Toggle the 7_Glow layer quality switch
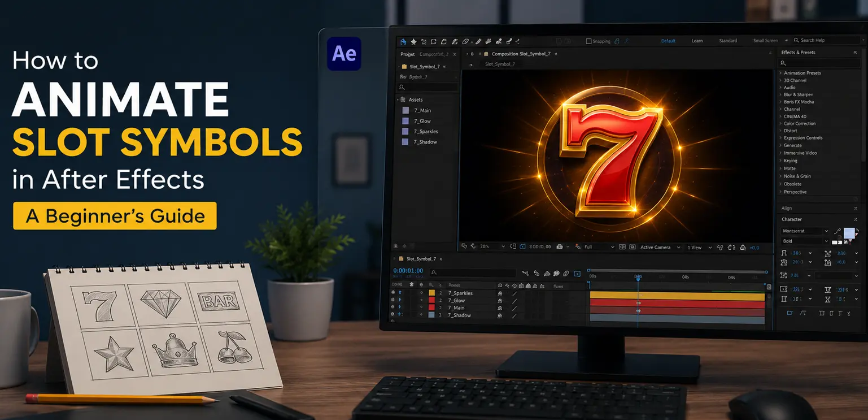Screen dimensions: 868x420 pyautogui.click(x=514, y=300)
